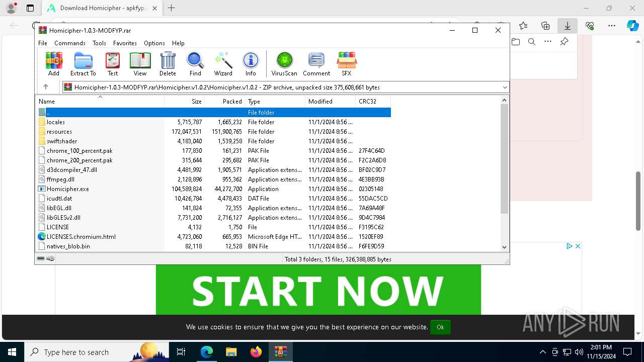The height and width of the screenshot is (362, 644).
Task: Click the disk icon in WinRAR status bar
Action: pos(41,258)
